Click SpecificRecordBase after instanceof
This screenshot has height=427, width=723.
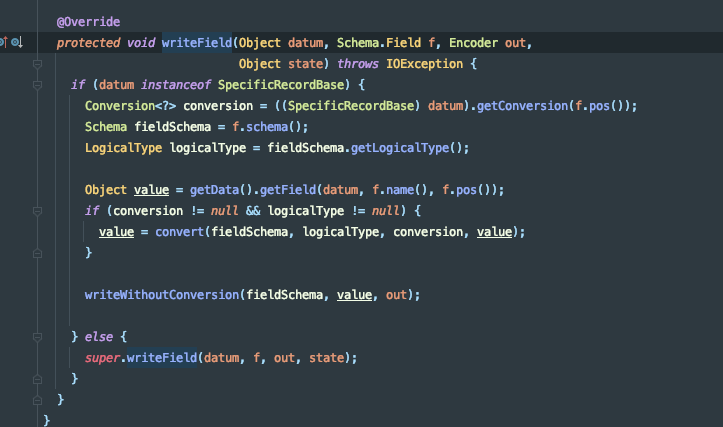pyautogui.click(x=281, y=85)
